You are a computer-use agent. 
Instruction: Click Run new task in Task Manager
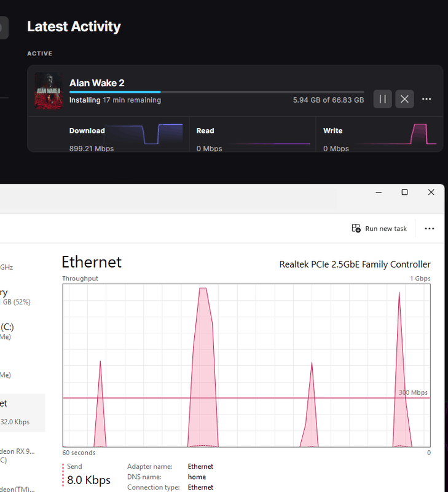(x=379, y=228)
